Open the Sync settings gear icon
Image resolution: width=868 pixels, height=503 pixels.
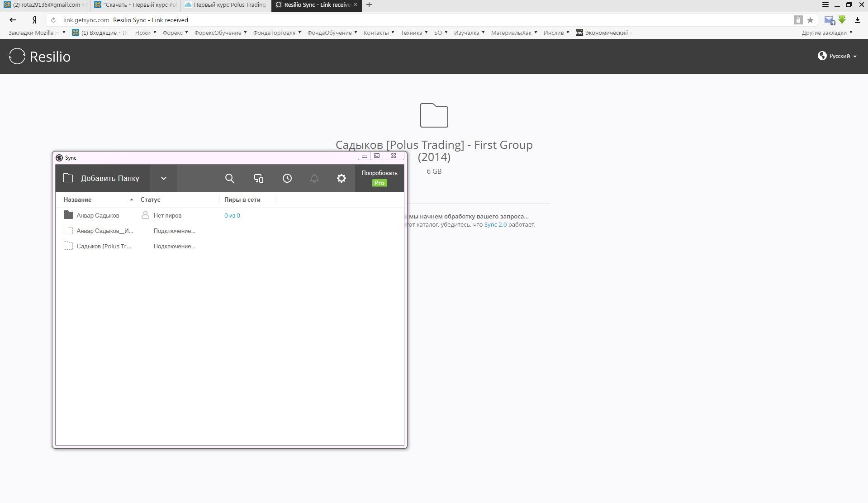point(342,178)
